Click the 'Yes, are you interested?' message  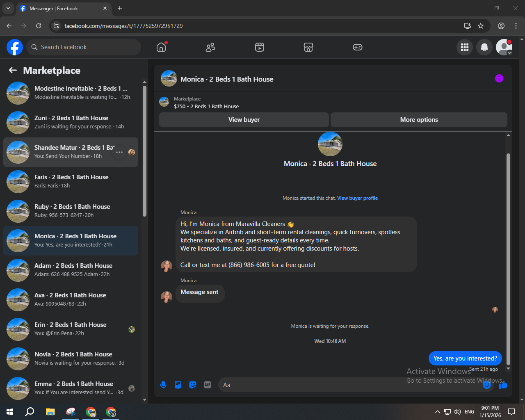click(465, 358)
